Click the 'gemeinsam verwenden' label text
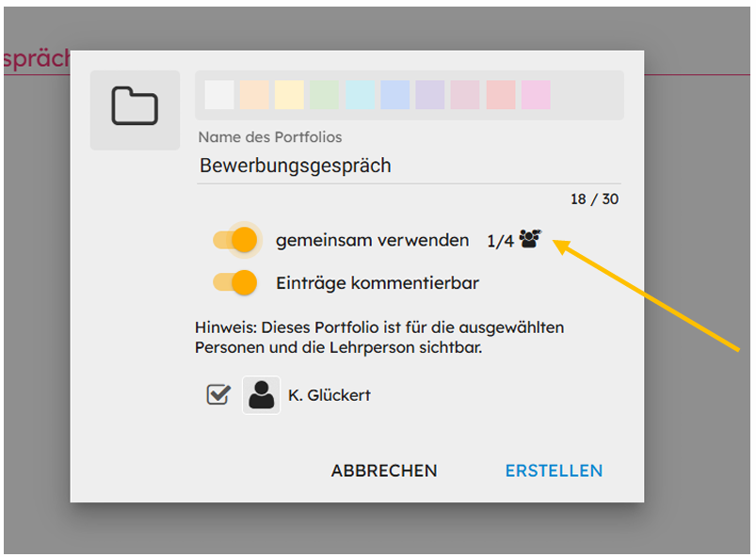756x557 pixels. point(372,241)
